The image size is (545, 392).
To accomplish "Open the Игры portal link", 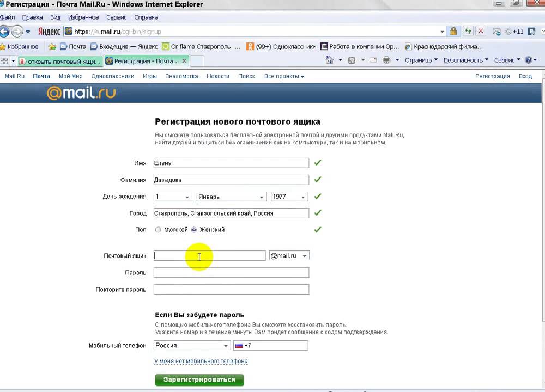I will click(150, 76).
